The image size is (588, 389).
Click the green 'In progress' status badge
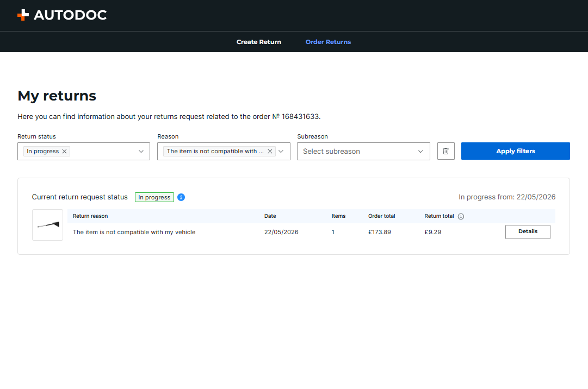click(154, 197)
